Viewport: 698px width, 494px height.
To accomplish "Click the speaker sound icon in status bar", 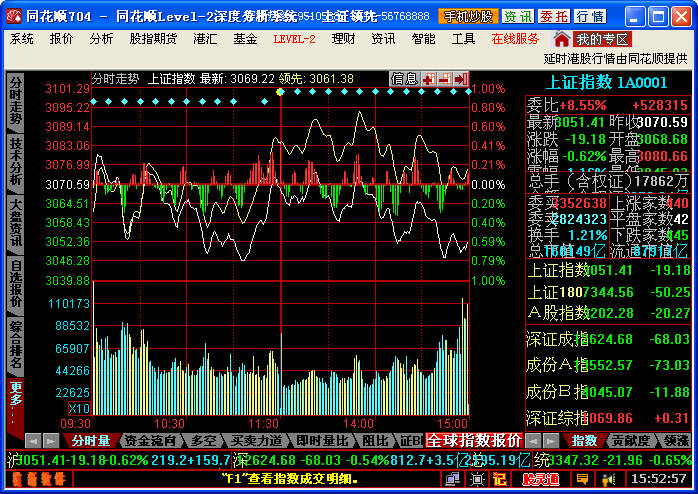I will tap(607, 479).
